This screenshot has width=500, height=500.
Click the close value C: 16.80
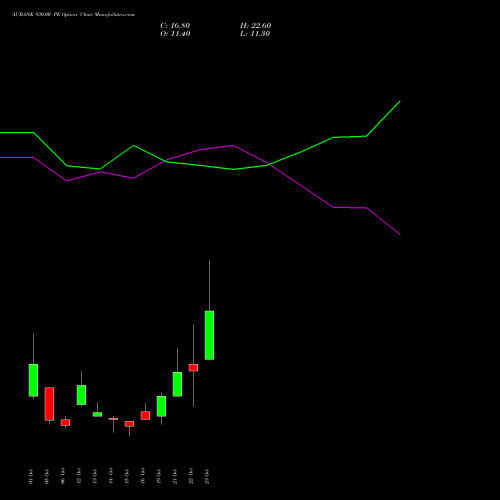pyautogui.click(x=175, y=26)
